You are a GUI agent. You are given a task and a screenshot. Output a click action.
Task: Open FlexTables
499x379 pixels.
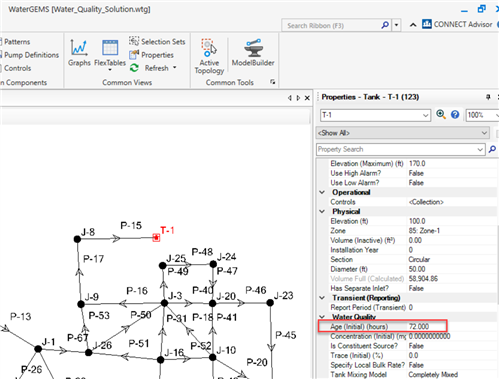click(110, 53)
